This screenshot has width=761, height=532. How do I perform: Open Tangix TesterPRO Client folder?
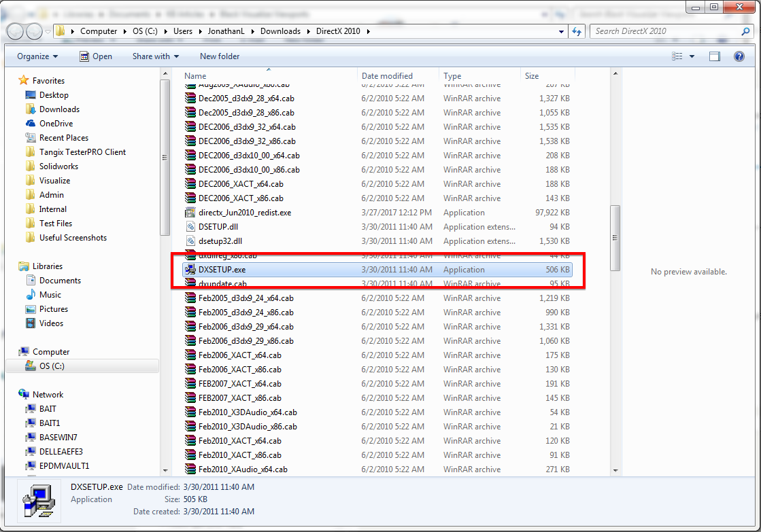pos(82,152)
